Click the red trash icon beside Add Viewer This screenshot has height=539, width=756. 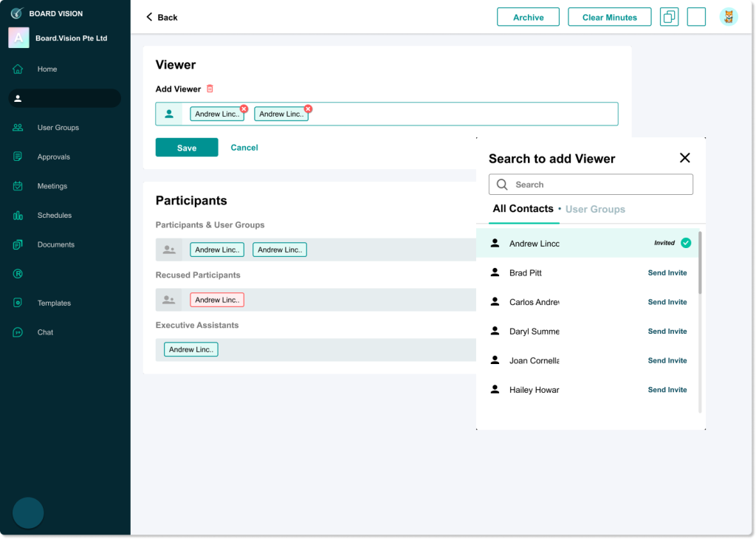tap(210, 89)
